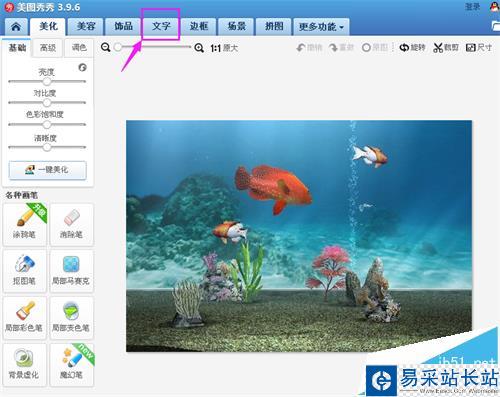Select the 调色 color sub-tab
The width and height of the screenshot is (500, 397).
click(79, 48)
